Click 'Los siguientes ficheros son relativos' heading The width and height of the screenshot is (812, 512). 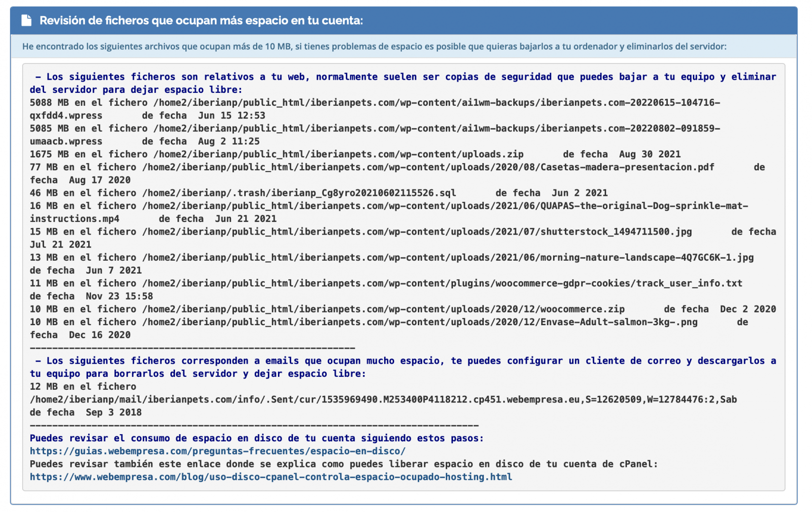[x=403, y=83]
